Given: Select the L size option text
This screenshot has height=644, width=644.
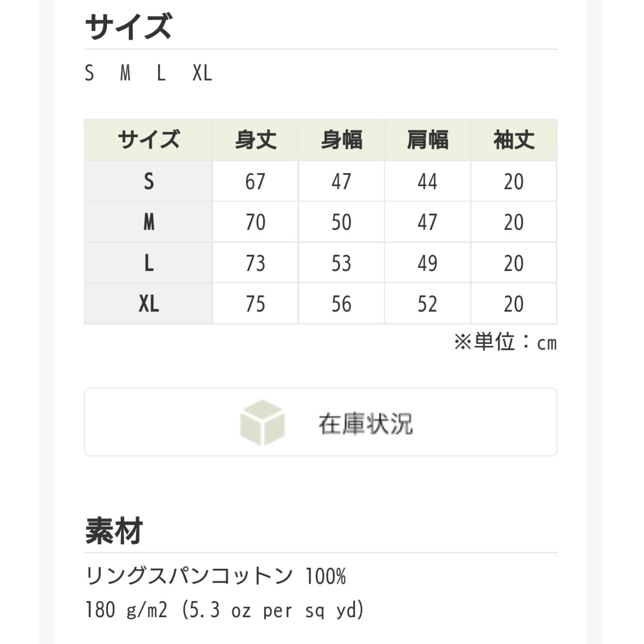Looking at the screenshot, I should pyautogui.click(x=161, y=73).
